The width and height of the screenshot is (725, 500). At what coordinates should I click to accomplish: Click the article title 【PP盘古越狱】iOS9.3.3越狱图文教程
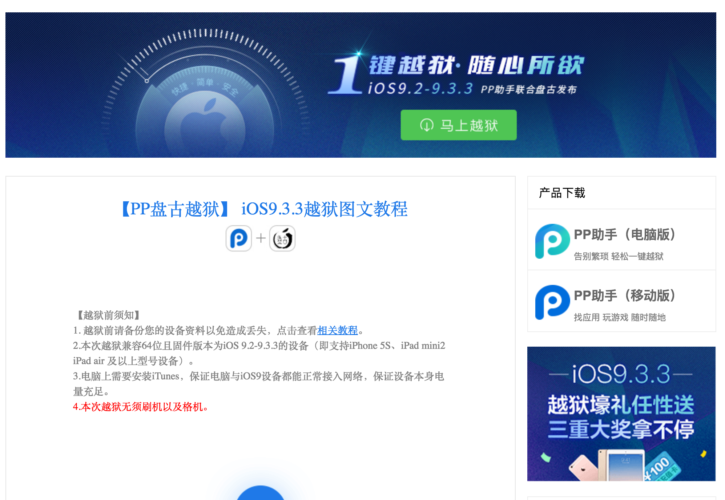click(x=264, y=209)
